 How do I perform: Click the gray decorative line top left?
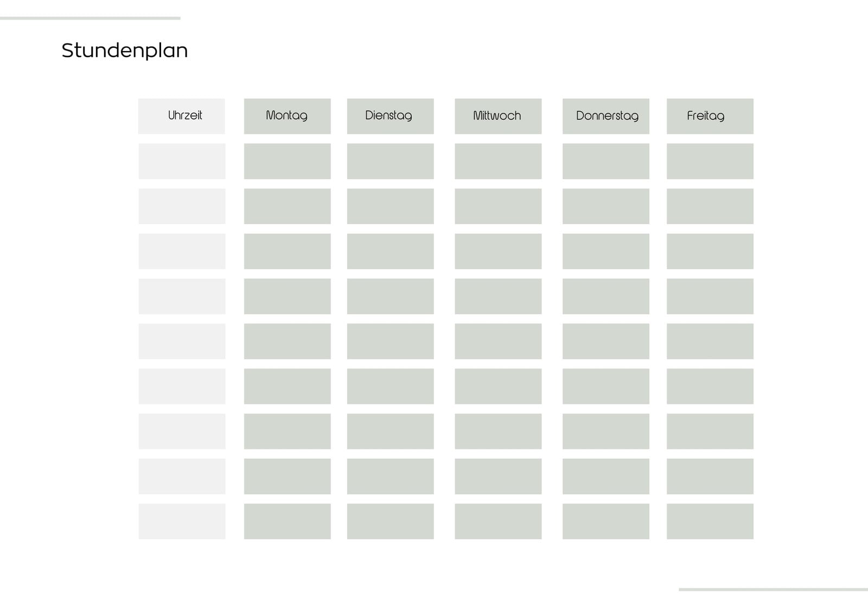click(90, 18)
